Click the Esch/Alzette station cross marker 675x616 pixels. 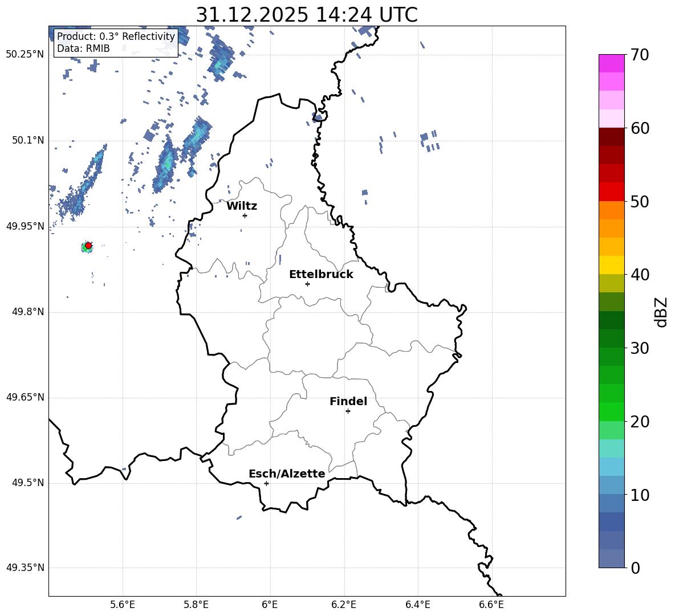(266, 483)
